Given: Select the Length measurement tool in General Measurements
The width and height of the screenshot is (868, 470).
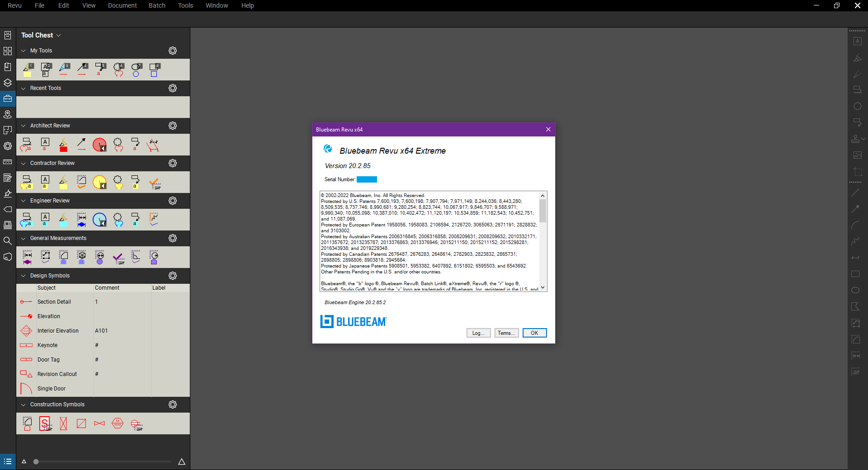Looking at the screenshot, I should tap(28, 257).
